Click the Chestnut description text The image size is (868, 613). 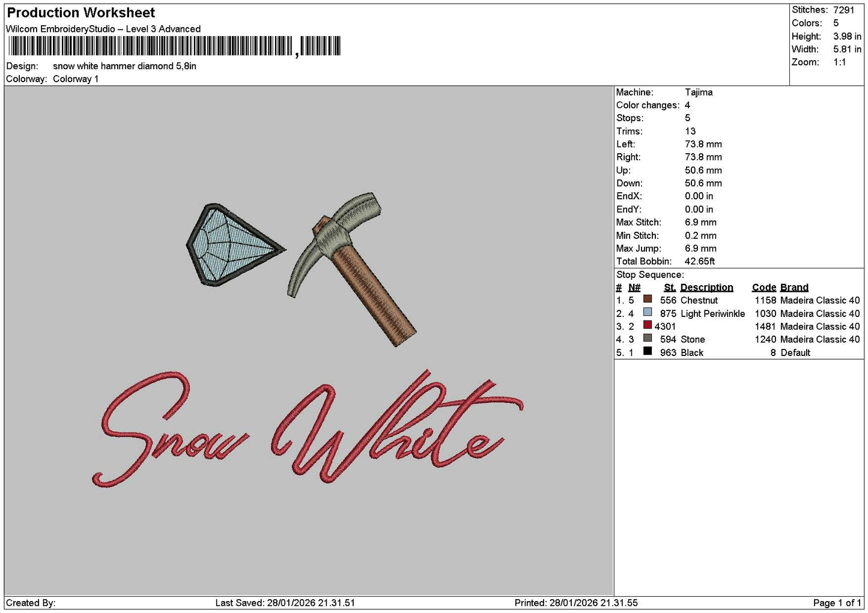[699, 300]
